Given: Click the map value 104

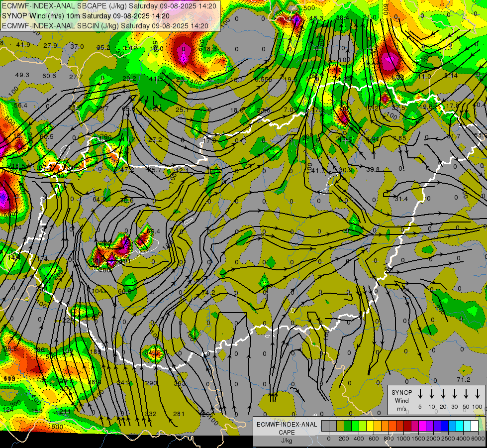Looking at the screenshot, I should coord(97,291).
